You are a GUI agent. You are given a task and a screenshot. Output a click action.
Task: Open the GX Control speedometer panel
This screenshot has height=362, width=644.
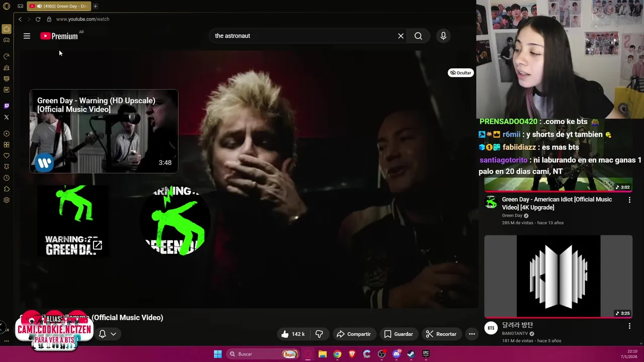[x=7, y=56]
